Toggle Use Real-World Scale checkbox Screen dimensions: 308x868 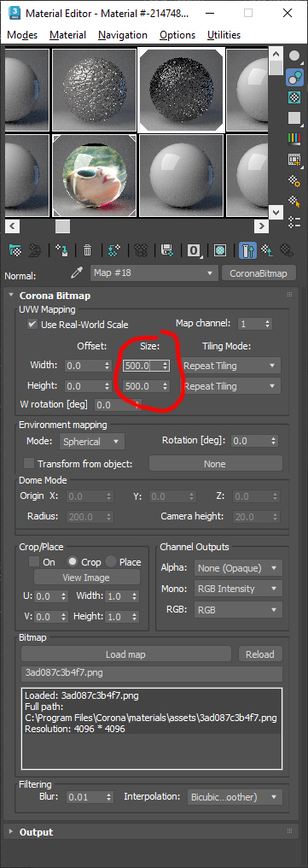pyautogui.click(x=32, y=325)
